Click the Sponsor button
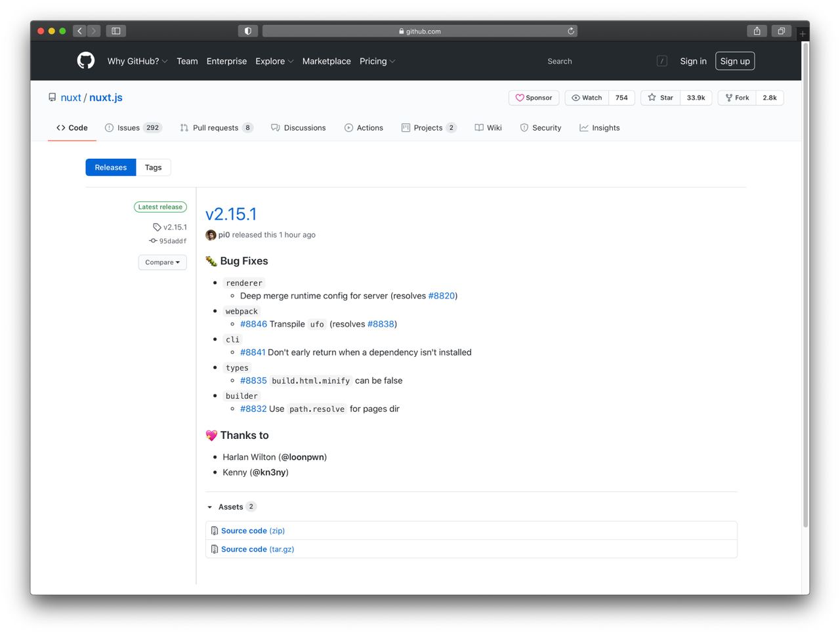840x635 pixels. pyautogui.click(x=534, y=98)
